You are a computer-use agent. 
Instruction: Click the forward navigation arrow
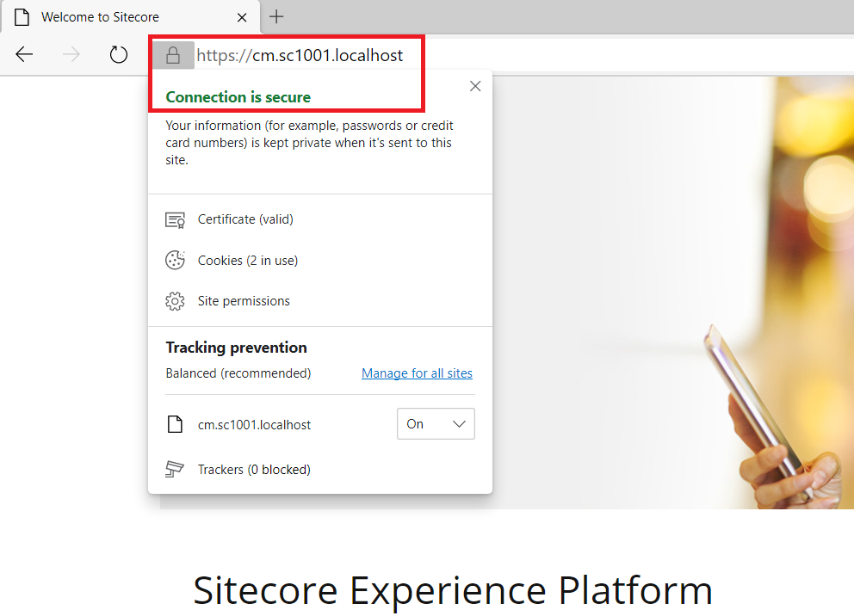pyautogui.click(x=71, y=54)
